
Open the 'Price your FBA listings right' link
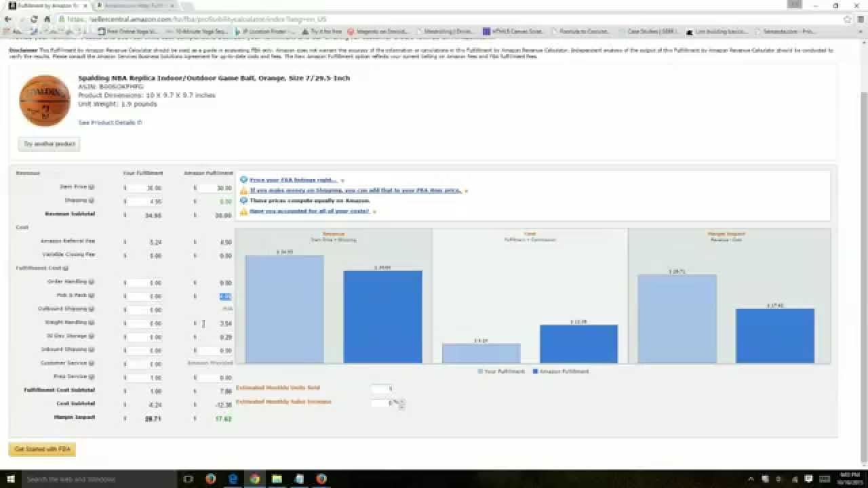293,180
